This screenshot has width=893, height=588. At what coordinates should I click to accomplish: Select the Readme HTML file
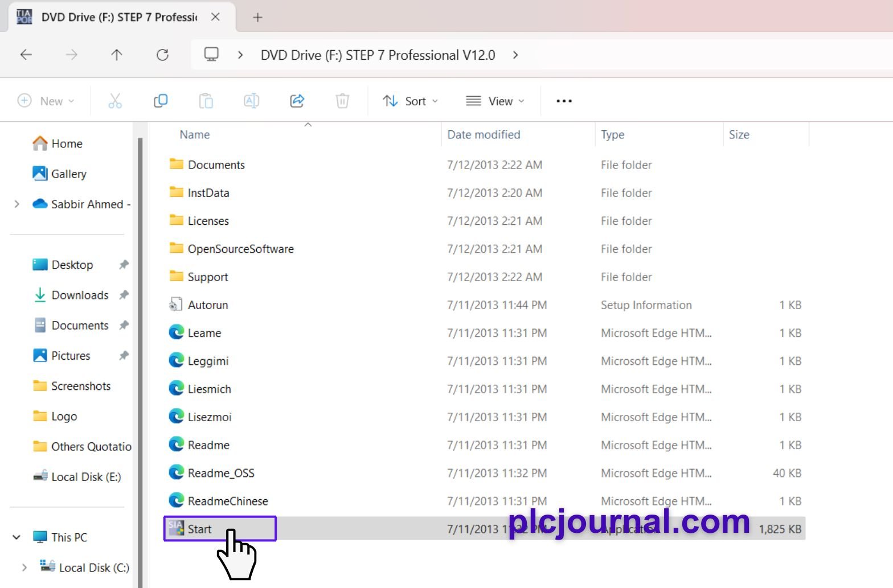tap(199, 445)
